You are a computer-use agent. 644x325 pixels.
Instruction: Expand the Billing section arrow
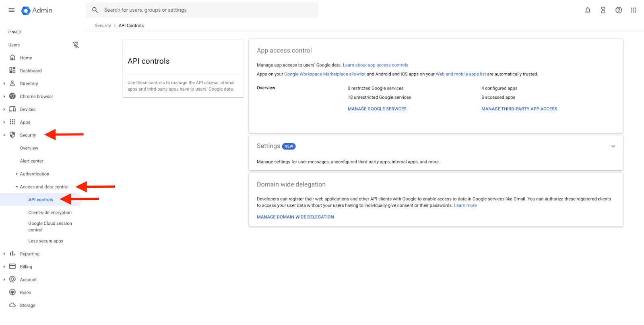(4, 267)
